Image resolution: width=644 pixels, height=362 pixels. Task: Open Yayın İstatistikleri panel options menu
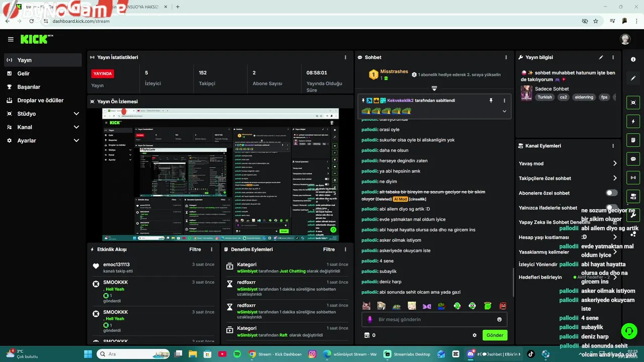coord(345,57)
